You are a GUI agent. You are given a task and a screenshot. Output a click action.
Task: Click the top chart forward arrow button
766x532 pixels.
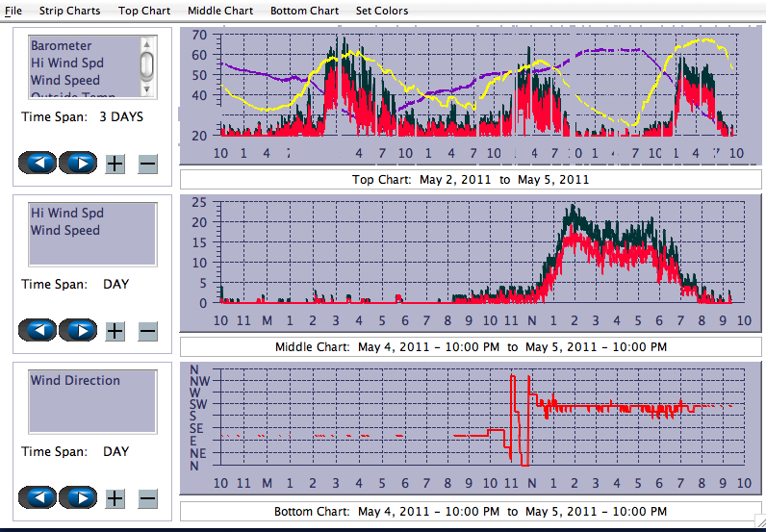(79, 163)
